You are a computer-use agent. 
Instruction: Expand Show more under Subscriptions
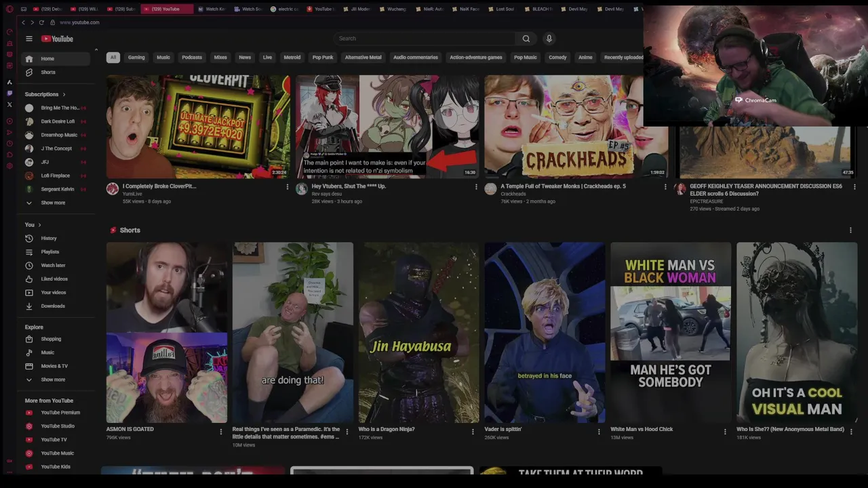click(x=56, y=203)
